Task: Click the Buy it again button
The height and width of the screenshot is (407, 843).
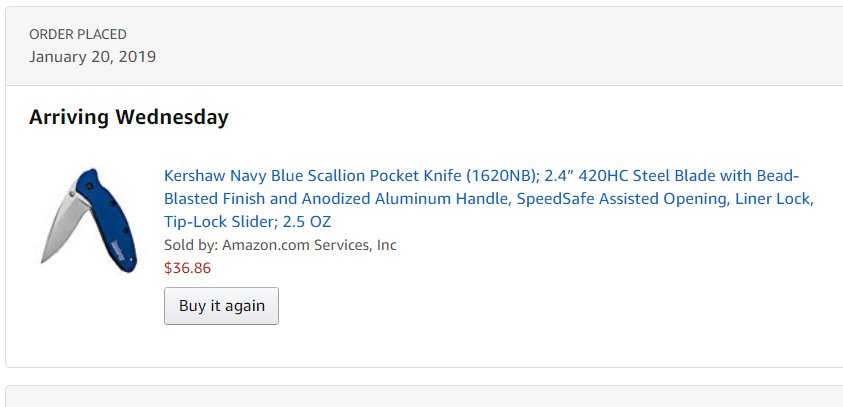Action: [221, 306]
